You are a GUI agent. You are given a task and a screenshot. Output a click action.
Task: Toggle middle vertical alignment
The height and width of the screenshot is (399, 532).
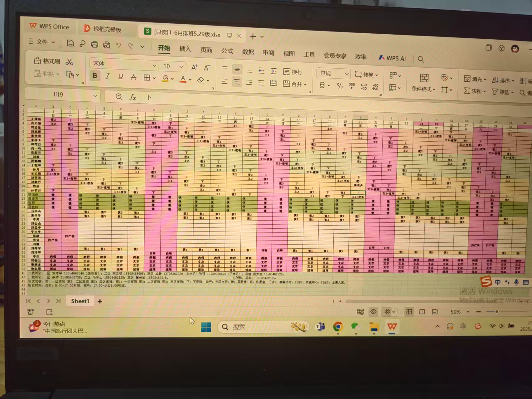[237, 70]
